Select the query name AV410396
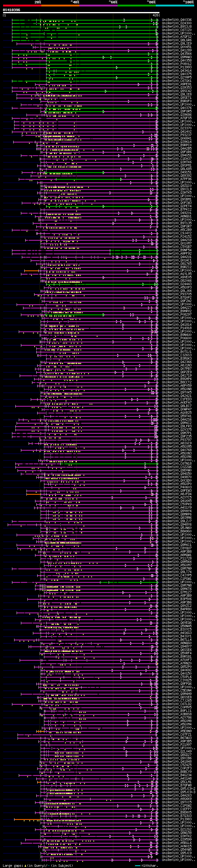 pos(11,10)
